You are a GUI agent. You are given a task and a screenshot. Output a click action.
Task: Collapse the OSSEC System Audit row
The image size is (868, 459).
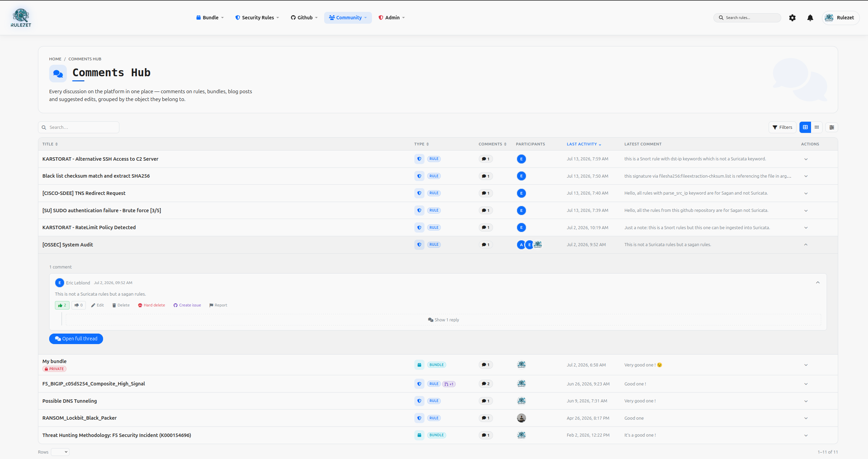[x=806, y=245]
